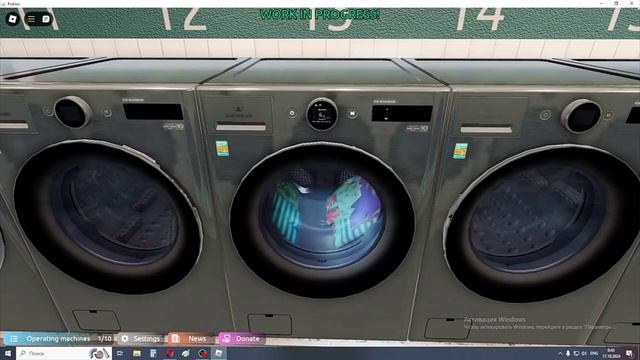Click the taskbar search box

[64, 353]
